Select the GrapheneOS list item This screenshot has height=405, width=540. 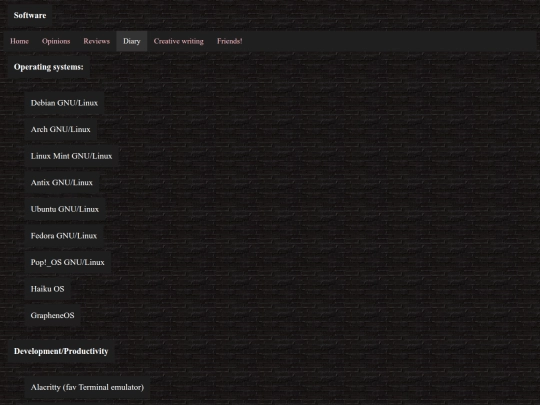pos(52,315)
